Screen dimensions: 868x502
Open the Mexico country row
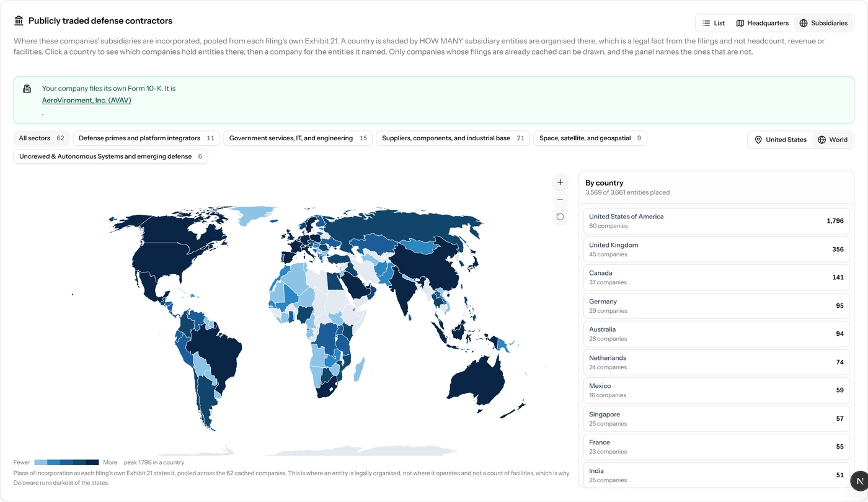(716, 390)
